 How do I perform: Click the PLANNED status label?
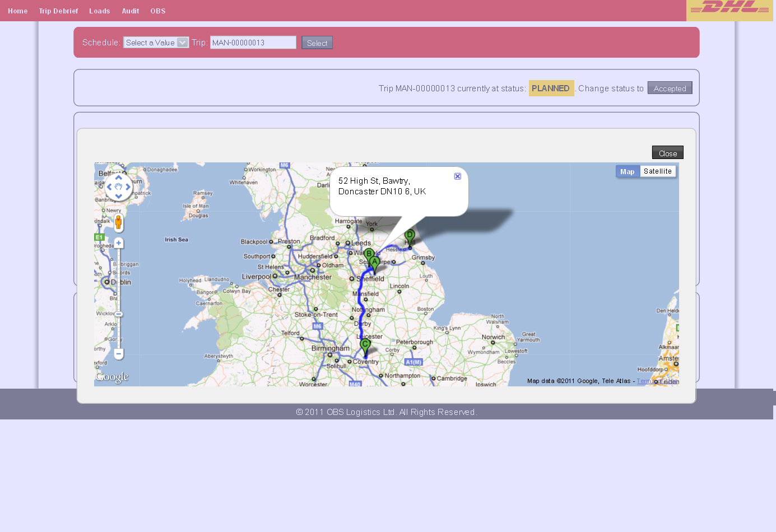(551, 88)
